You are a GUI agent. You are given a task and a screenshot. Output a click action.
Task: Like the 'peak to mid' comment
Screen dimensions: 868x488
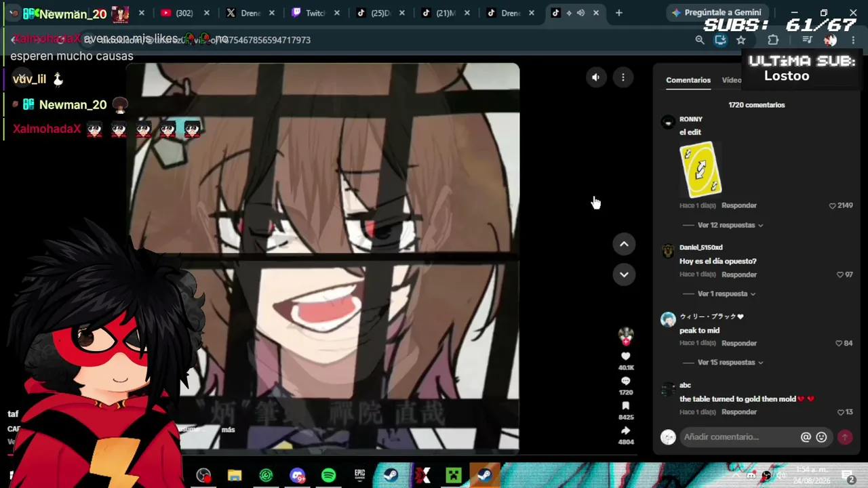pos(840,344)
